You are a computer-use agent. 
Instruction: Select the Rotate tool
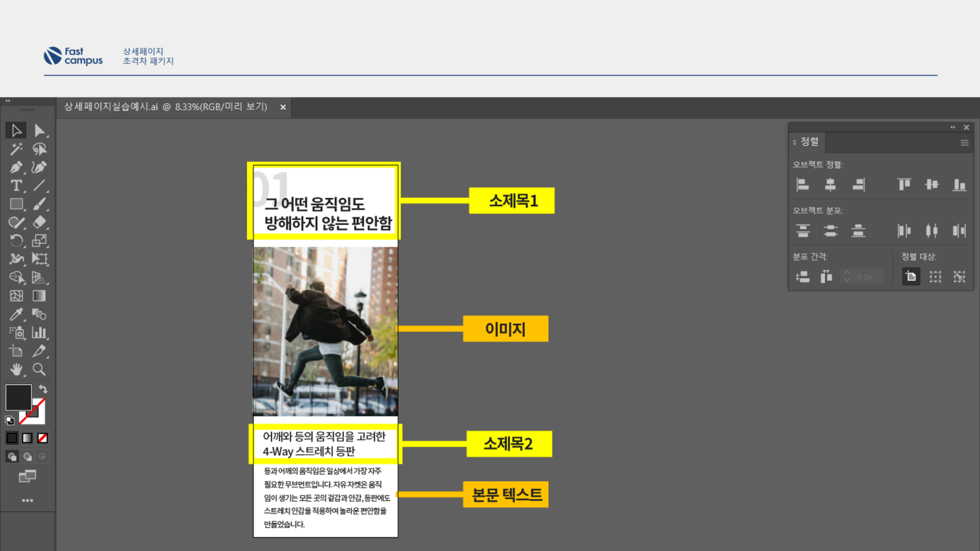coord(16,241)
